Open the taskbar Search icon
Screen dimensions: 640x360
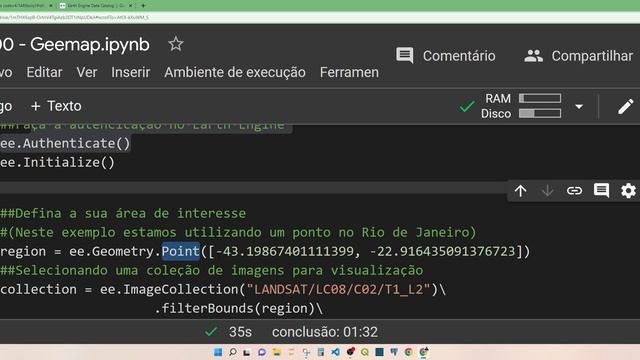pyautogui.click(x=233, y=352)
